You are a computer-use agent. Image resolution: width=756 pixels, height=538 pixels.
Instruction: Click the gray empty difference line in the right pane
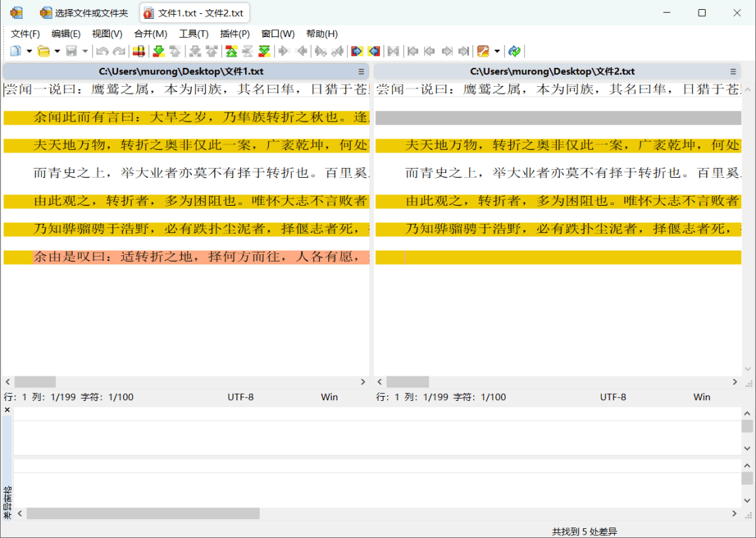click(x=559, y=118)
